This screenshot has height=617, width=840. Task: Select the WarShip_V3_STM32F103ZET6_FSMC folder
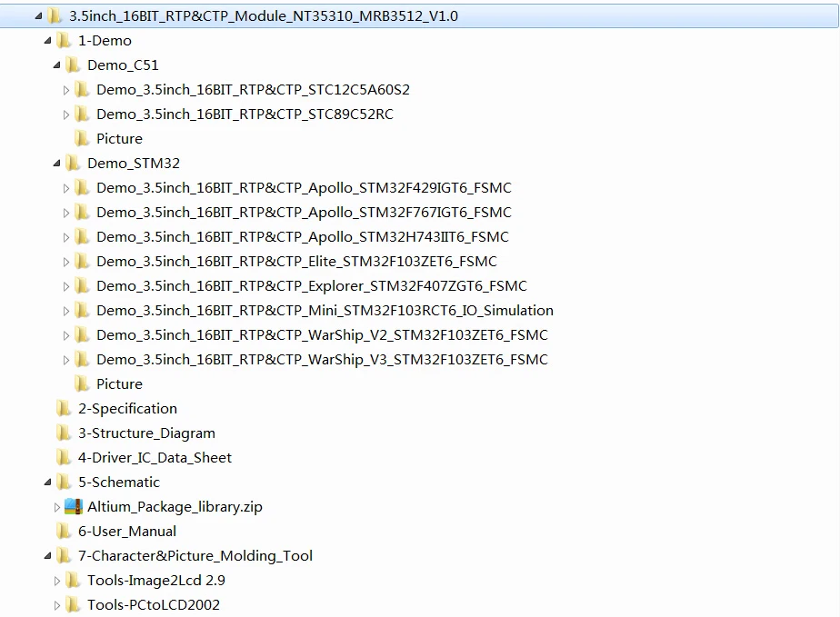point(322,359)
